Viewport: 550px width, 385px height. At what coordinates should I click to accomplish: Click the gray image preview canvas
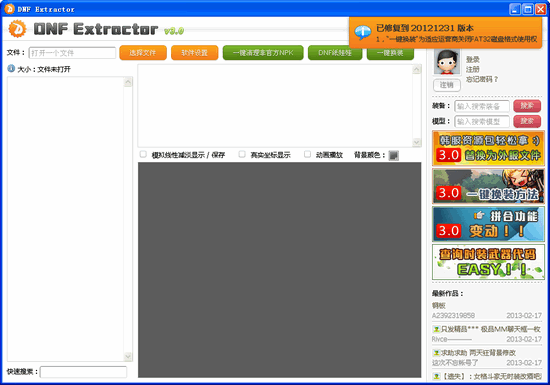[x=280, y=270]
